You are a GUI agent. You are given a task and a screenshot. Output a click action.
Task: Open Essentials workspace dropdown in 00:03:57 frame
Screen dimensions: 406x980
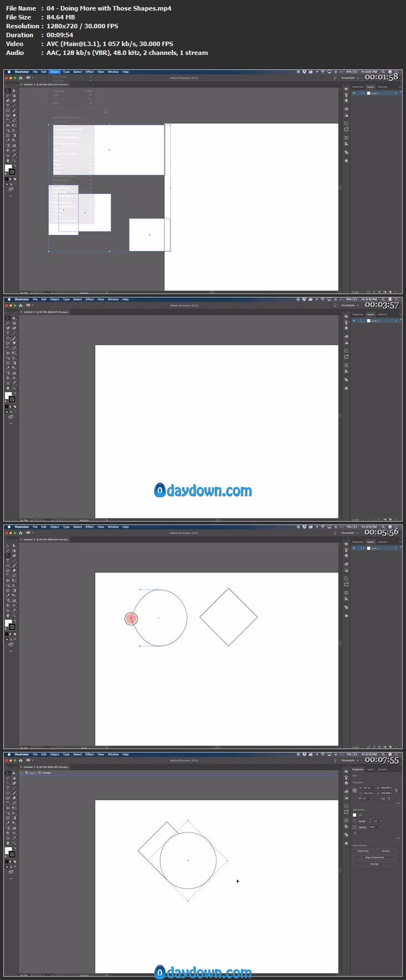point(350,305)
